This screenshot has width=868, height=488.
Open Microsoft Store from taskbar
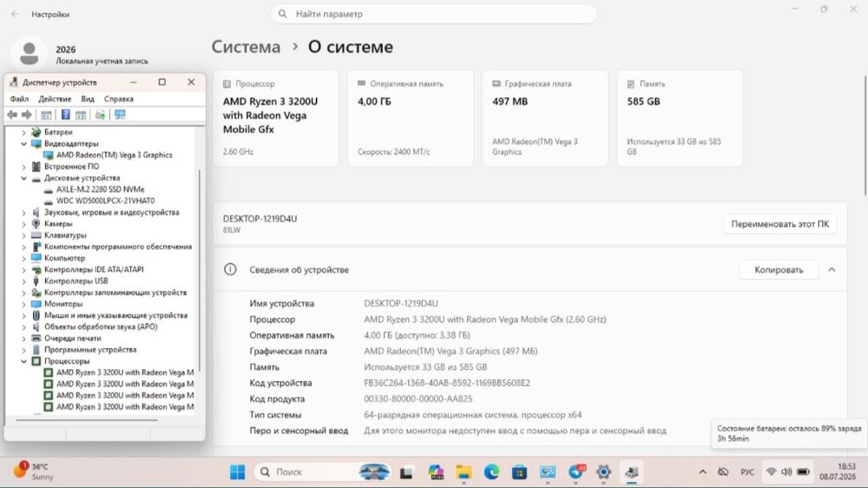pos(519,472)
